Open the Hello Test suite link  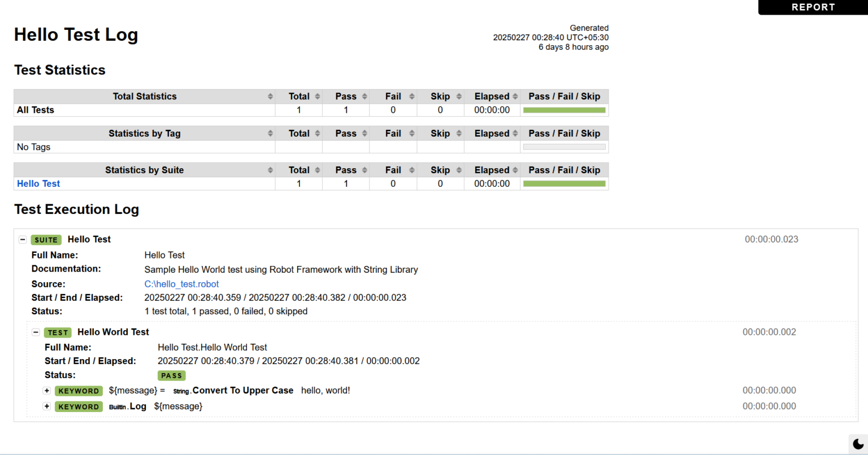click(38, 183)
